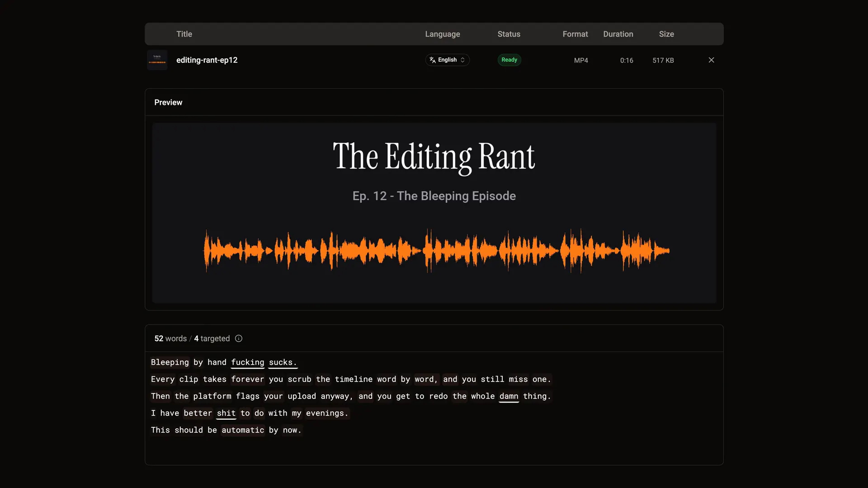Click the Title column header
Image resolution: width=868 pixels, height=488 pixels.
point(184,34)
